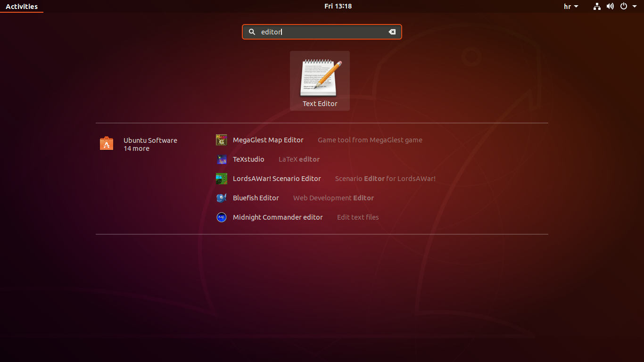Select the Bluefish Editor fish icon
The width and height of the screenshot is (644, 362).
[222, 198]
